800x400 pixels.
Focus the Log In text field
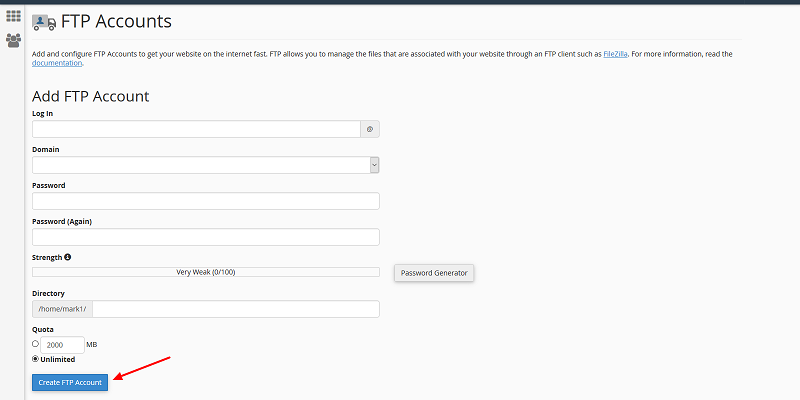click(x=196, y=129)
